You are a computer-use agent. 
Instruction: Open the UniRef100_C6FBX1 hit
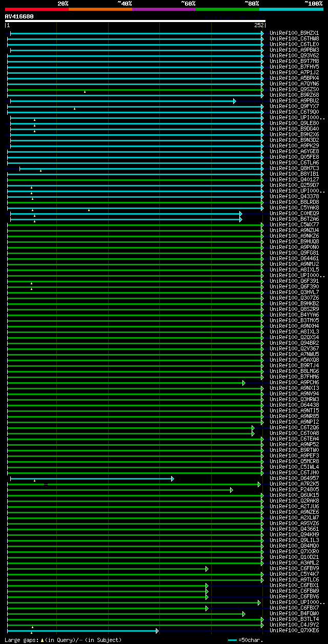coord(294,586)
